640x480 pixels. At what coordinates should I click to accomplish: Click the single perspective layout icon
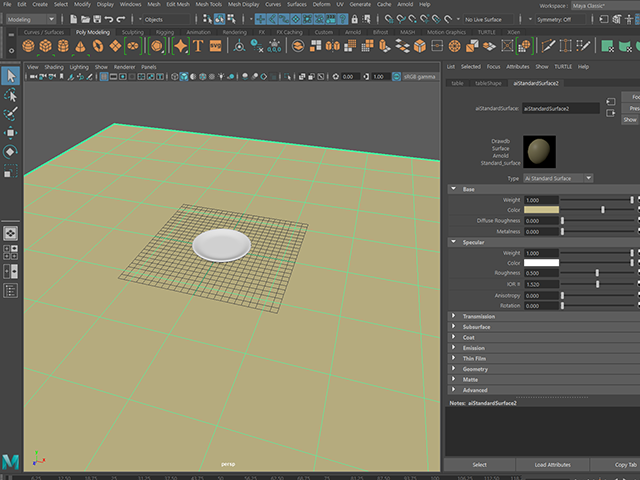(x=11, y=233)
